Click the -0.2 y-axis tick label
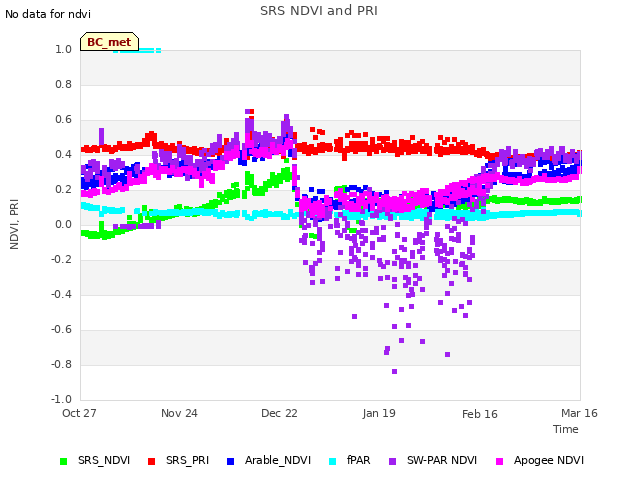This screenshot has height=480, width=640. (61, 260)
